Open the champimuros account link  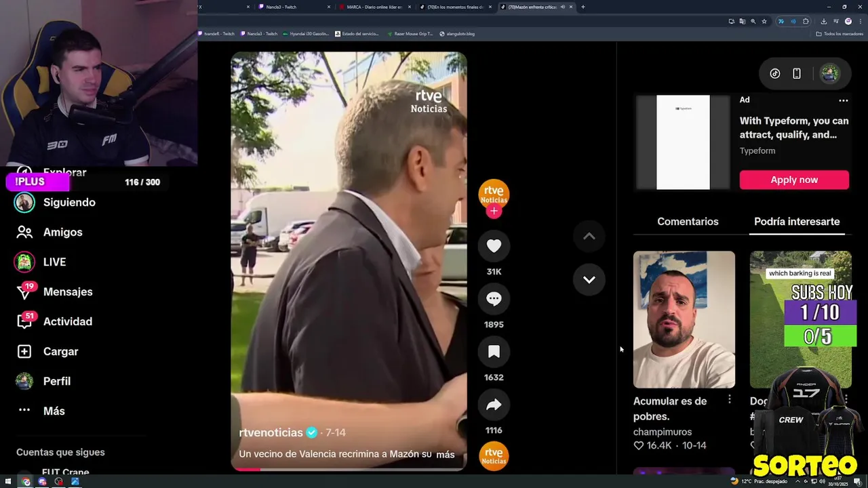click(663, 432)
